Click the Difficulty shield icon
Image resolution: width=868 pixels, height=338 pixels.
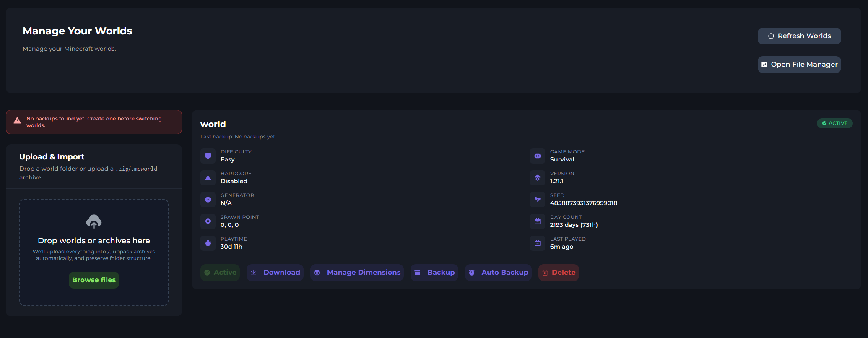[208, 156]
